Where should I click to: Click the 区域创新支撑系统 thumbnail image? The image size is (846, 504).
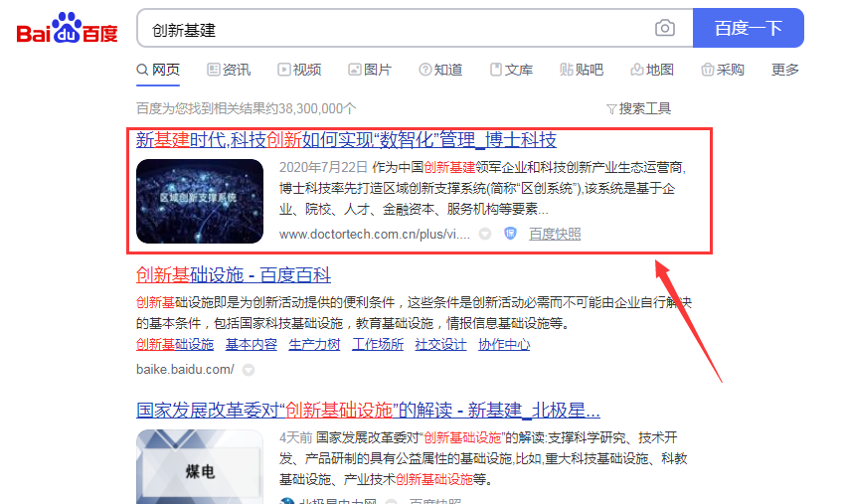(x=200, y=201)
